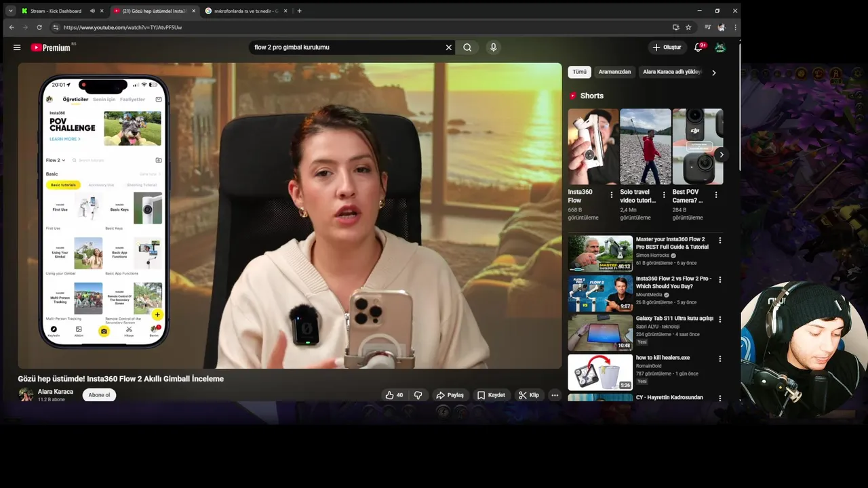Dislike the video with thumbs down

click(x=418, y=395)
